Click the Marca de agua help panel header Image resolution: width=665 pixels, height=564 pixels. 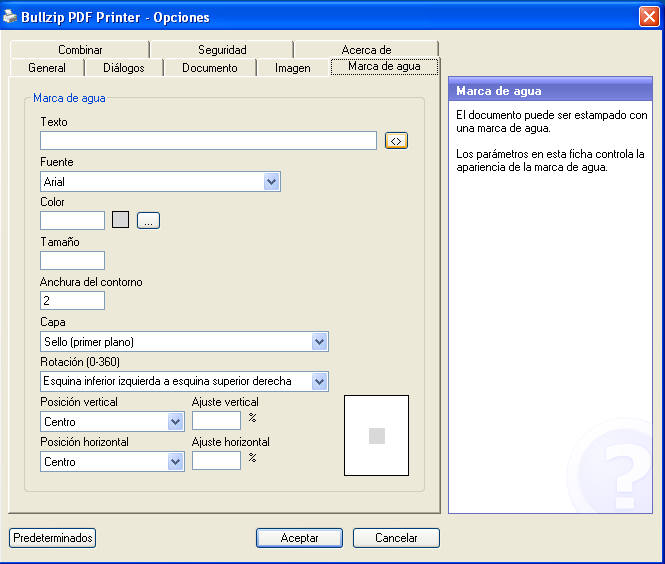550,89
